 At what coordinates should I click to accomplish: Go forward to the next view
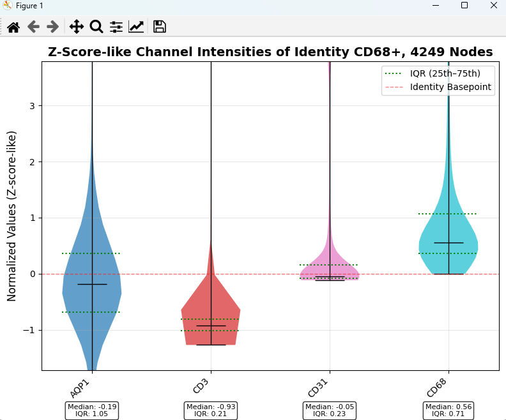tap(52, 27)
